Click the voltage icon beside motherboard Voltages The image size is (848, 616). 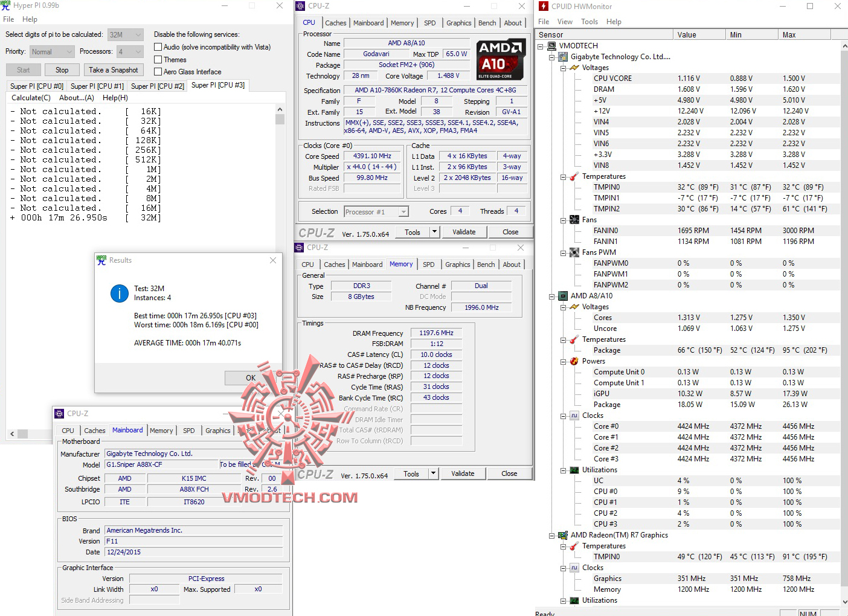574,68
